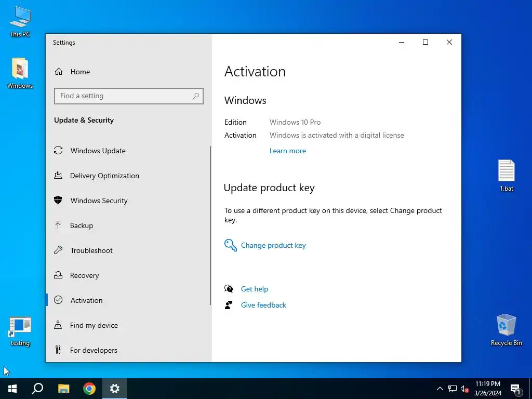Focus the Find a setting search box
Screen dimensions: 532x399
tap(129, 96)
